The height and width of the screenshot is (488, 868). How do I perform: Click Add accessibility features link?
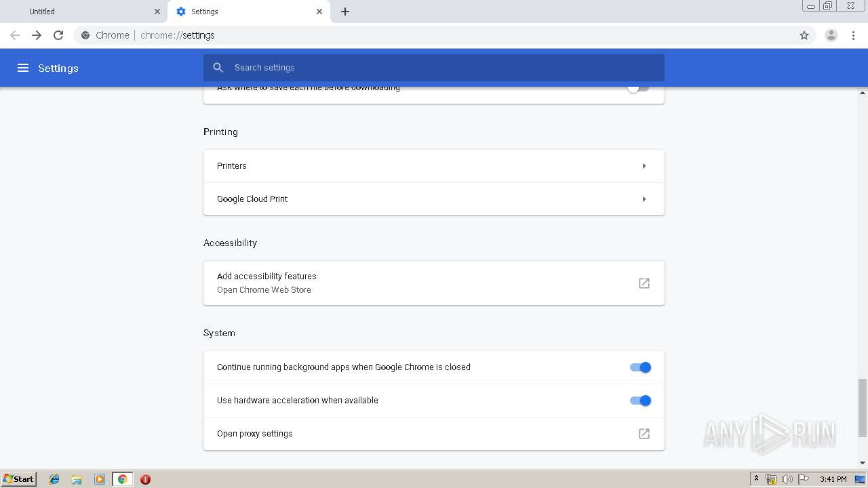[267, 277]
